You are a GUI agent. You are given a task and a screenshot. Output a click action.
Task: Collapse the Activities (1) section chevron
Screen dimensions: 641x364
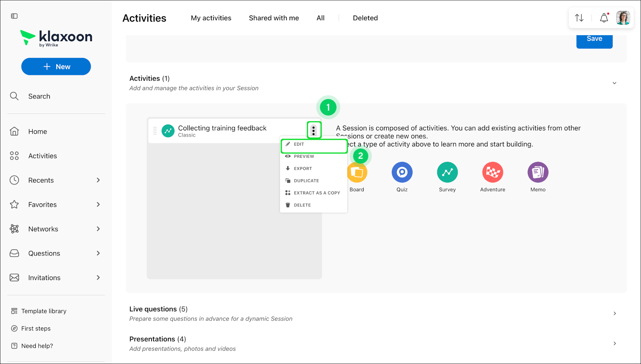(x=614, y=83)
